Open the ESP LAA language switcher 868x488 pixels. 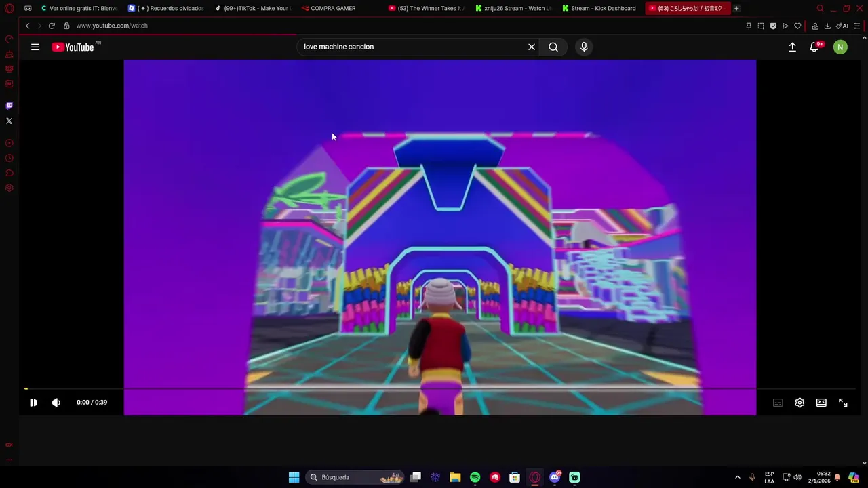[769, 477]
